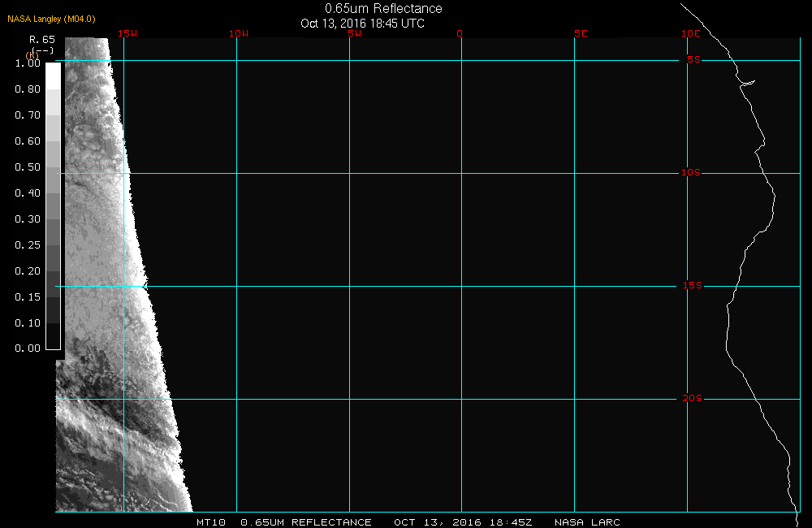The width and height of the screenshot is (812, 528).
Task: Click the 0.00 value on the colorbar scale
Action: (28, 348)
